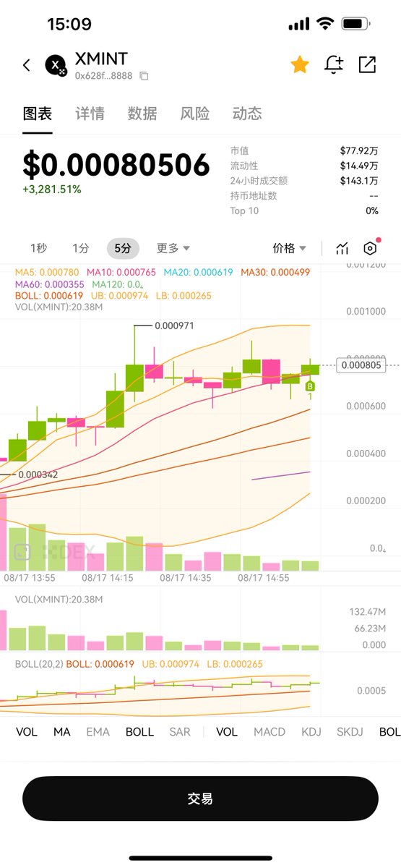Open the 动态 tab
Screen dimensions: 401x868
point(247,114)
